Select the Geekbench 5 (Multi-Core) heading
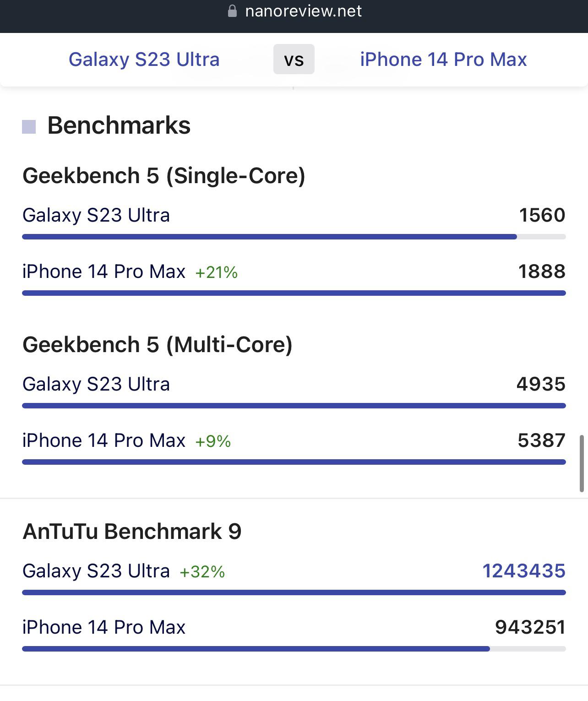 tap(158, 345)
